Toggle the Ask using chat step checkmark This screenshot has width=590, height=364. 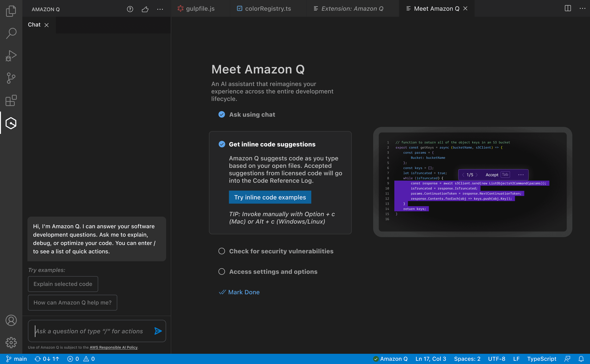[x=222, y=114]
